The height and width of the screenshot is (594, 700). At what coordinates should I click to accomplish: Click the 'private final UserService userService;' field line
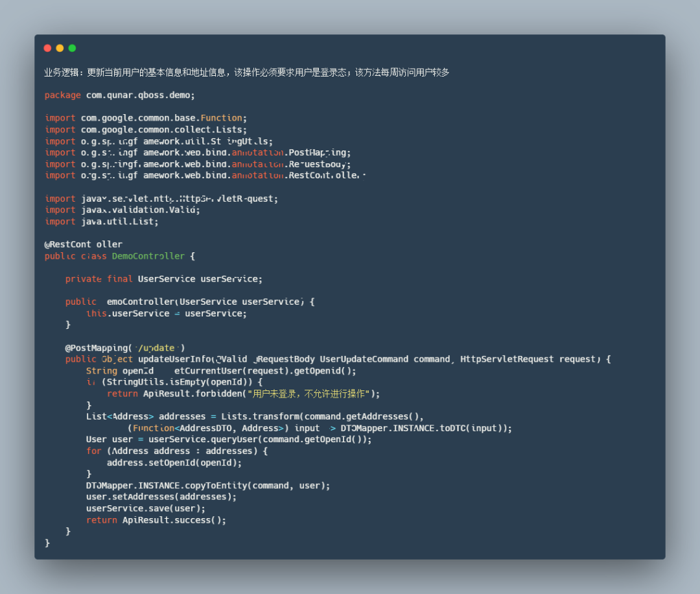[164, 279]
